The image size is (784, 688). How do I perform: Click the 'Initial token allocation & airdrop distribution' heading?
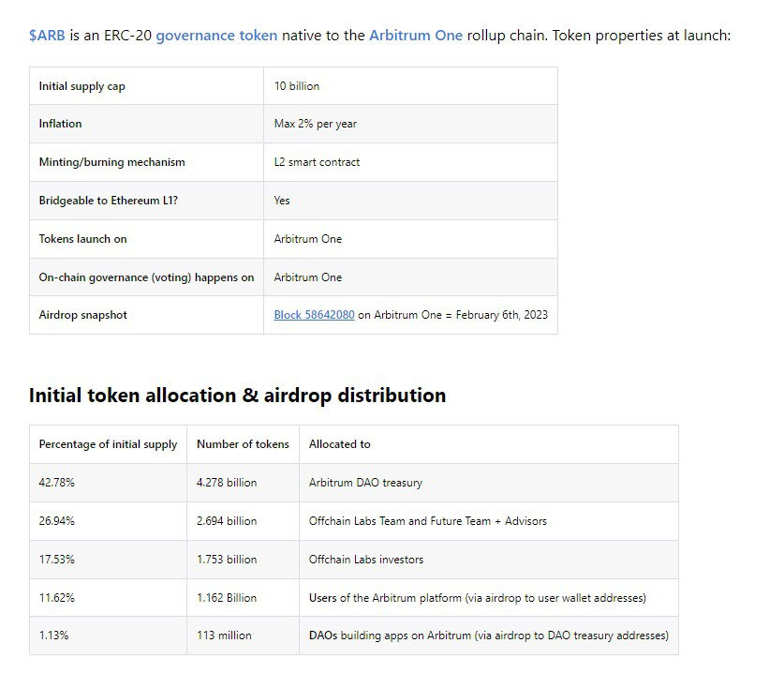237,396
